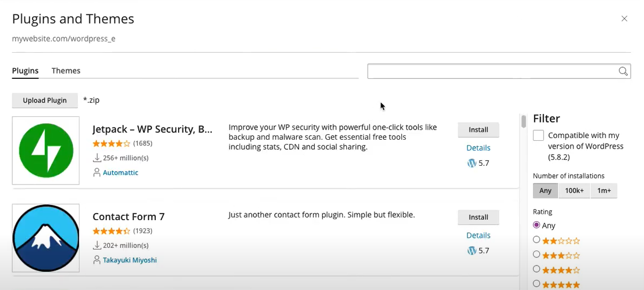Select the Any rating radio button
This screenshot has height=290, width=644.
point(537,225)
